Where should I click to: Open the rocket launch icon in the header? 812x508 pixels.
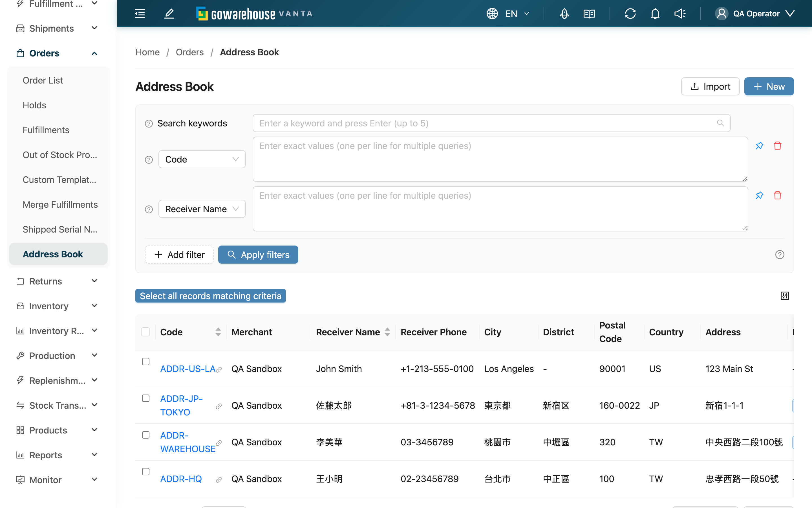(564, 14)
